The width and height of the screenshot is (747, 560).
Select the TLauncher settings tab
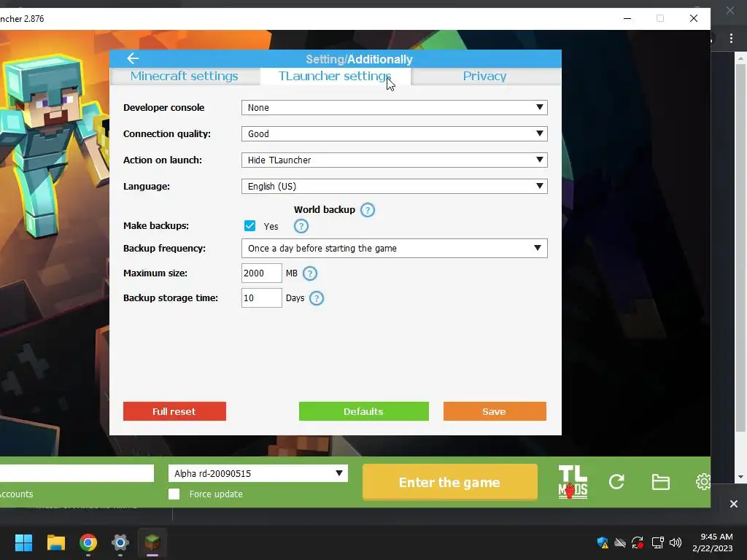click(x=335, y=76)
